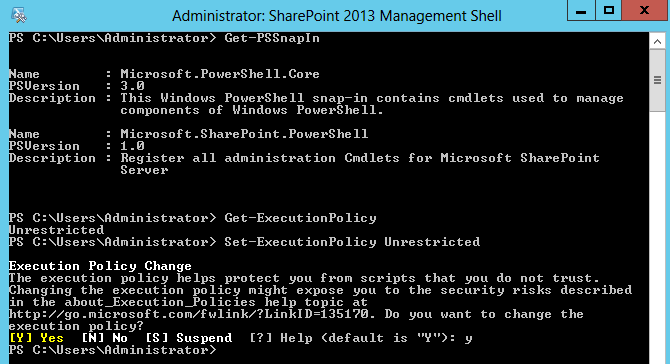Click the Get-ExecutionPolicy command text

tap(300, 218)
